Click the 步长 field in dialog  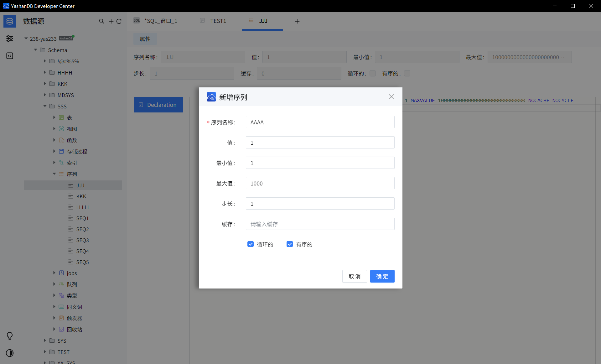click(320, 204)
